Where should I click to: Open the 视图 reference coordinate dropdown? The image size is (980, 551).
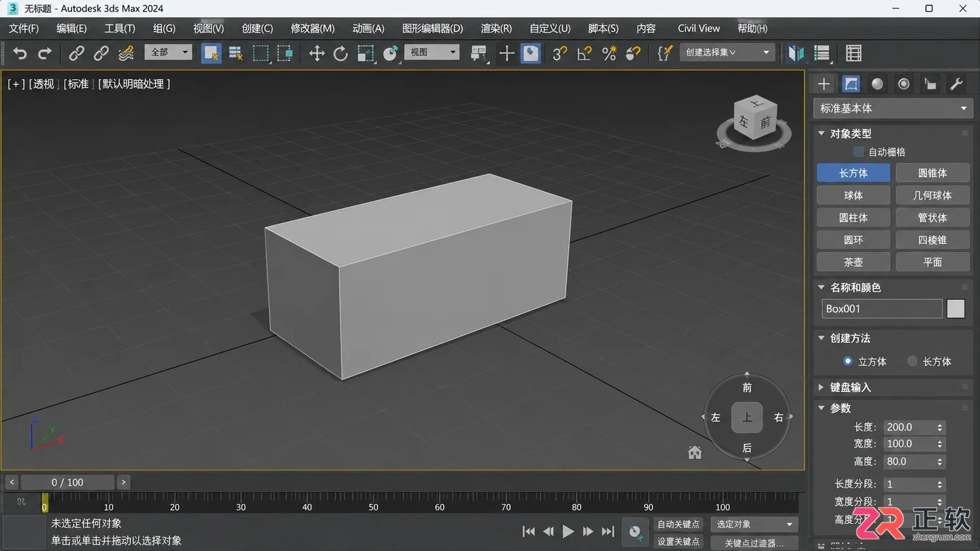(432, 52)
